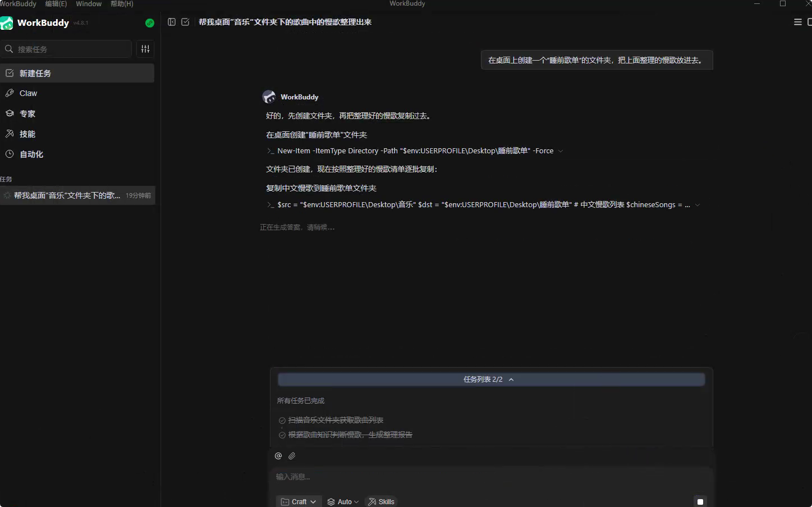Toggle the right panel icon at window edge
812x507 pixels.
[809, 22]
